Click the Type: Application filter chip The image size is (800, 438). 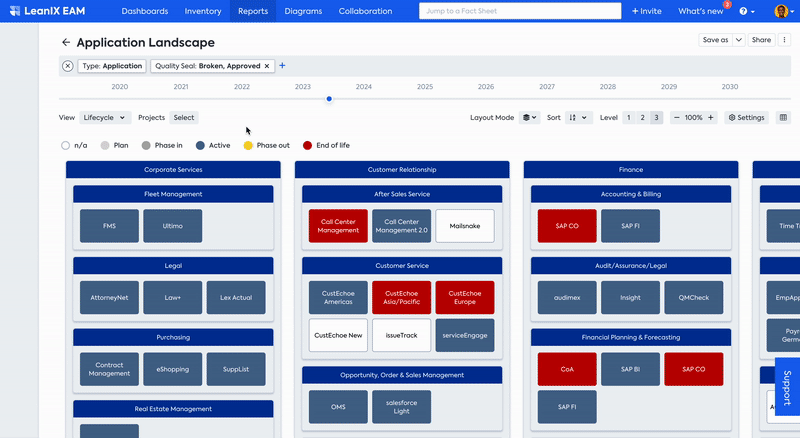[x=112, y=66]
